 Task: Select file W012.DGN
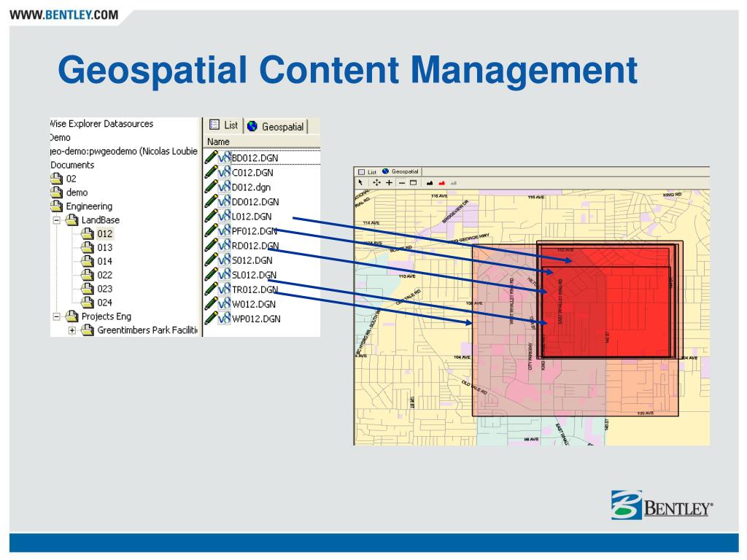253,304
